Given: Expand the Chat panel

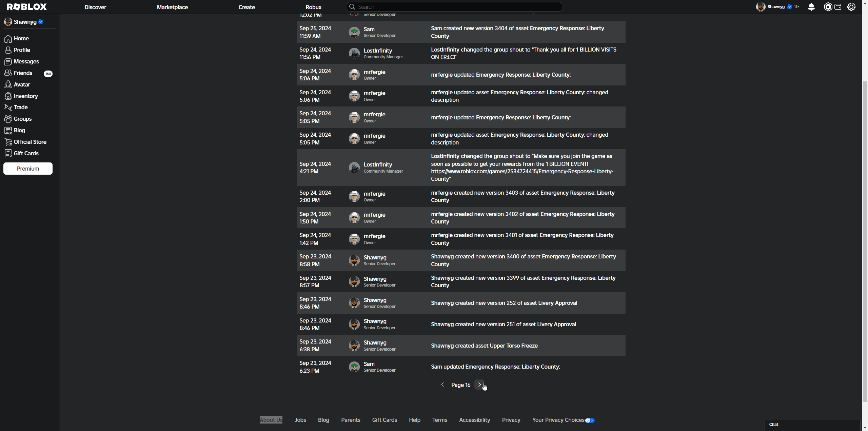Looking at the screenshot, I should (812, 425).
